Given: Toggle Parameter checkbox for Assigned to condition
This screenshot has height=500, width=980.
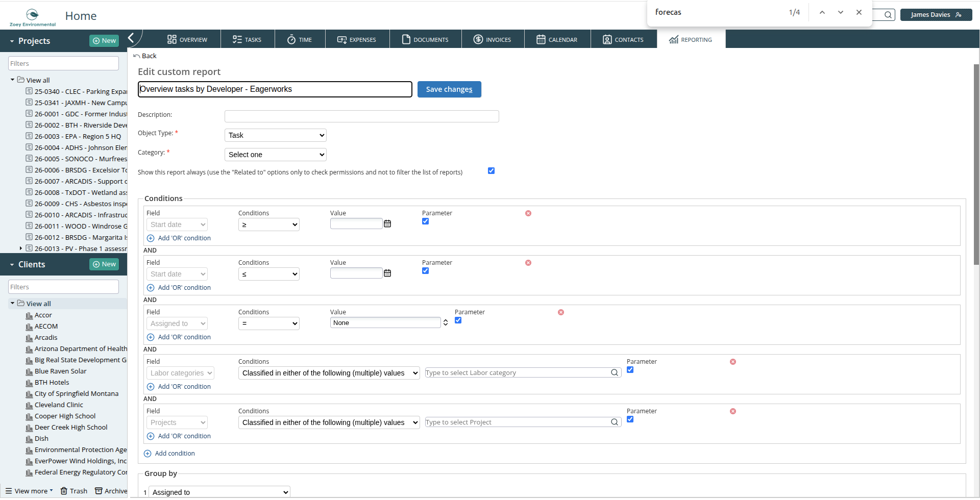Looking at the screenshot, I should click(x=458, y=320).
